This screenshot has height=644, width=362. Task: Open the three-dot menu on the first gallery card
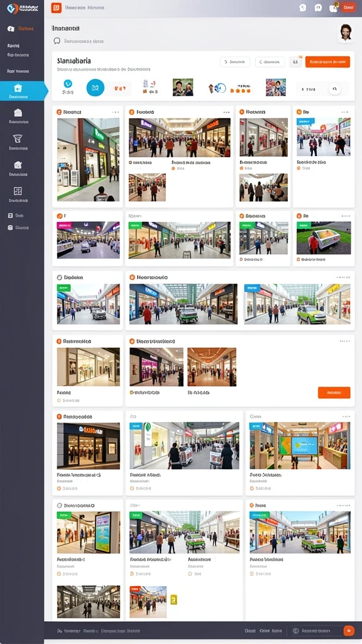pos(116,112)
